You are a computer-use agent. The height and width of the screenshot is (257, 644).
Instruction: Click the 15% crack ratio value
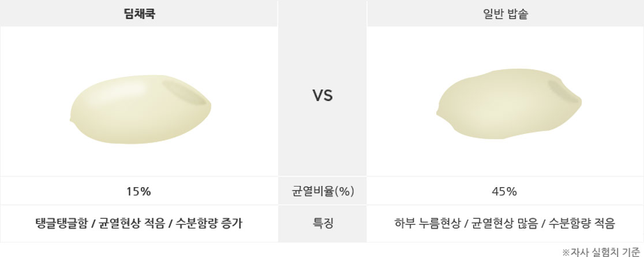[x=138, y=191]
